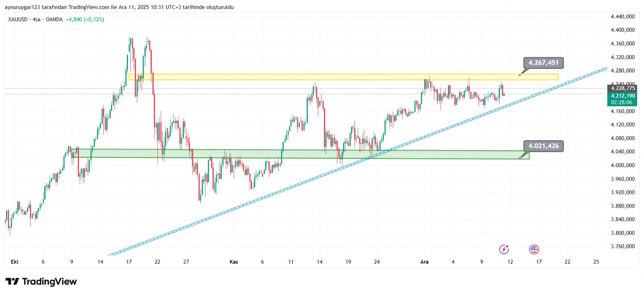
Task: Click the OANDA broker label
Action: pos(54,19)
